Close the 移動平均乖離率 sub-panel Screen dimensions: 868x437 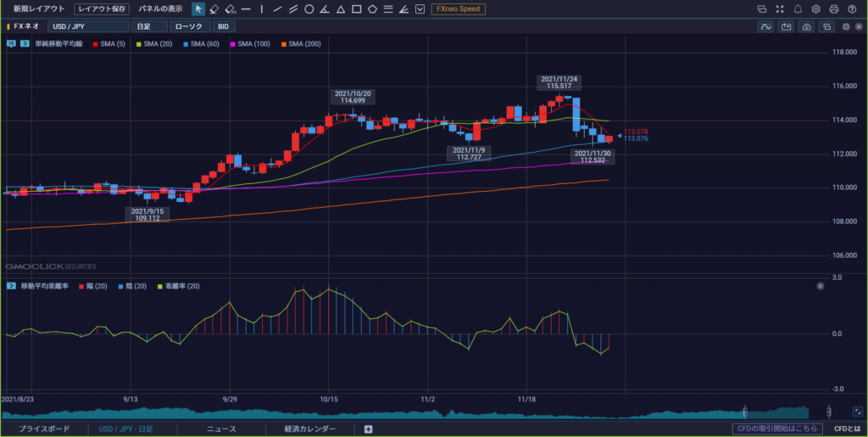821,286
